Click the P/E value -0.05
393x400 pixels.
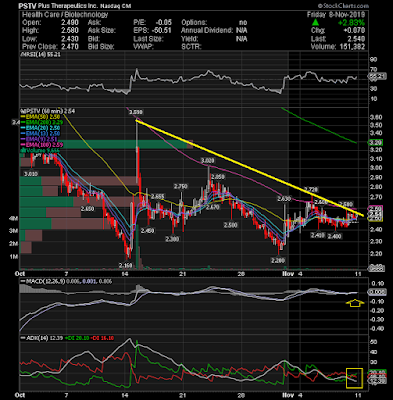[x=164, y=22]
